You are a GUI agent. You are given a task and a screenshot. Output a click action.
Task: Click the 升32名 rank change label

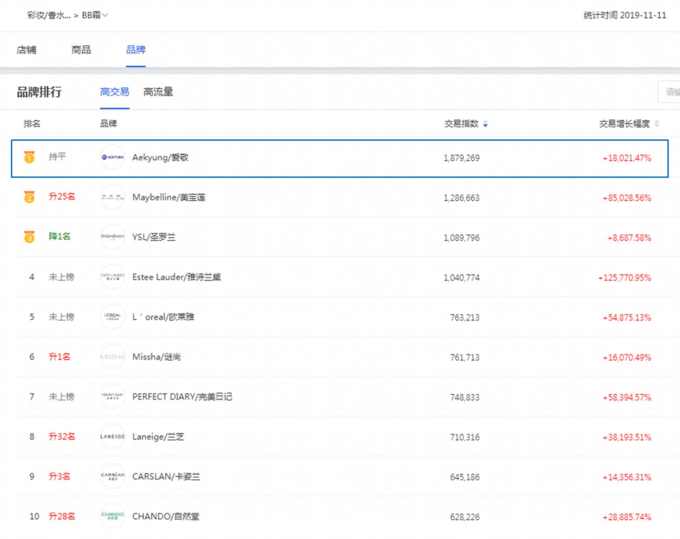[62, 436]
